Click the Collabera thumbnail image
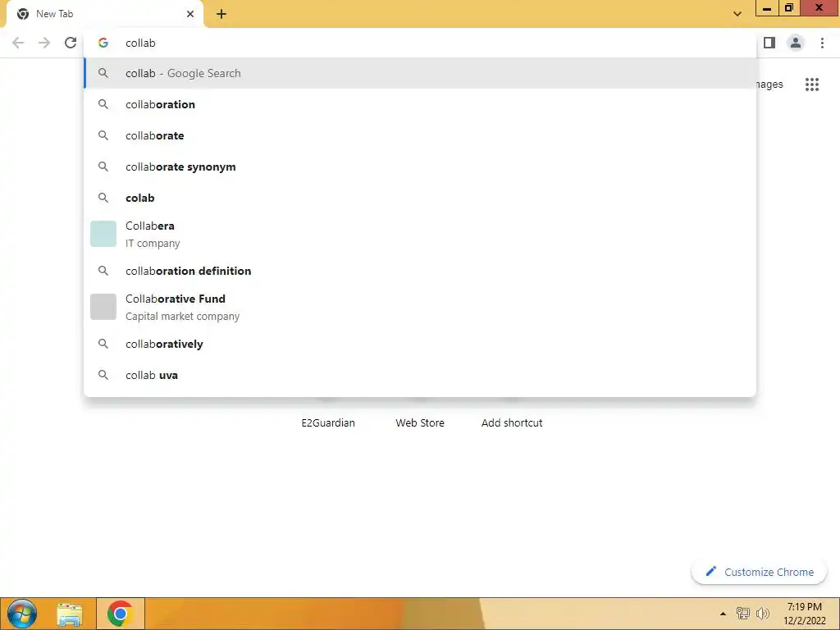Screen dimensions: 840x630 coord(103,234)
